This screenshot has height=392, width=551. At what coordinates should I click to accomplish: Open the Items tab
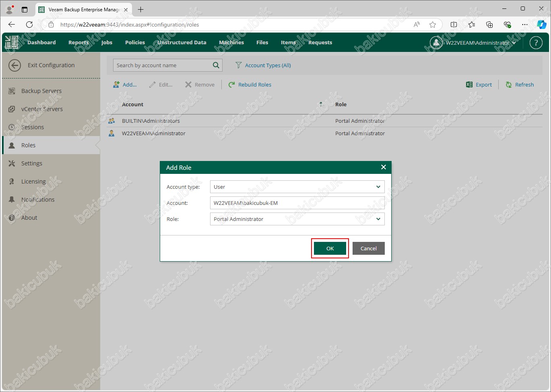tap(288, 42)
